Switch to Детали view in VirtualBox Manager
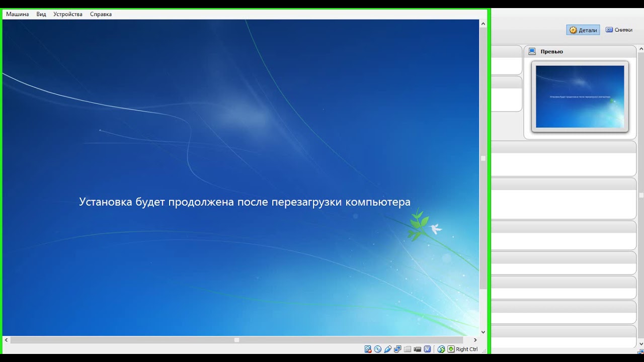The height and width of the screenshot is (362, 644). click(x=583, y=30)
